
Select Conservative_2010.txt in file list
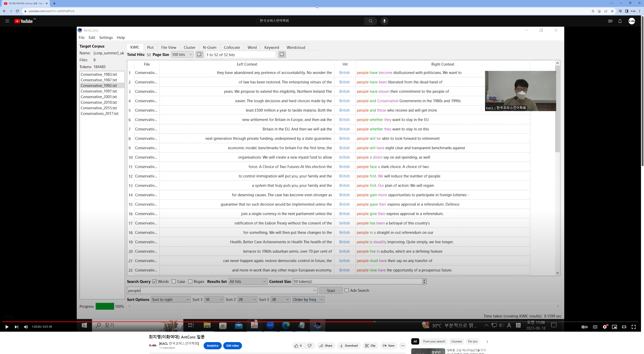click(x=99, y=102)
